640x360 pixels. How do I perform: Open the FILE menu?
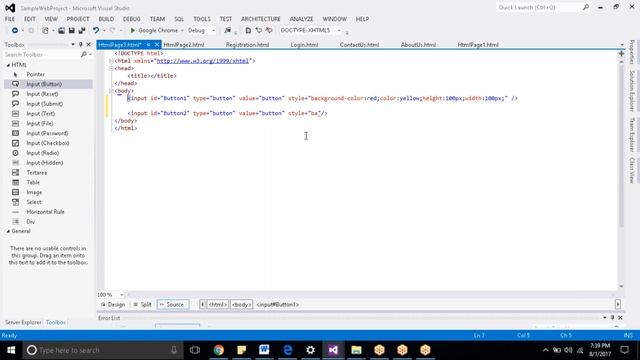point(10,19)
